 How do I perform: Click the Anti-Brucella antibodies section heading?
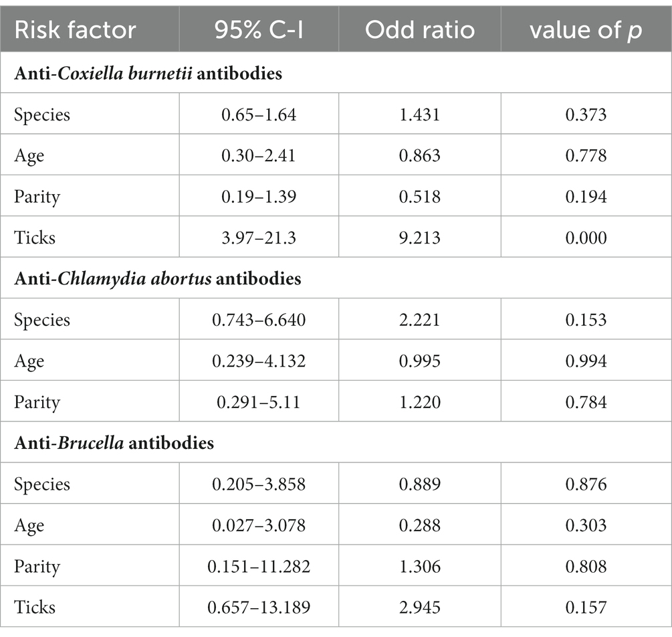tap(114, 443)
